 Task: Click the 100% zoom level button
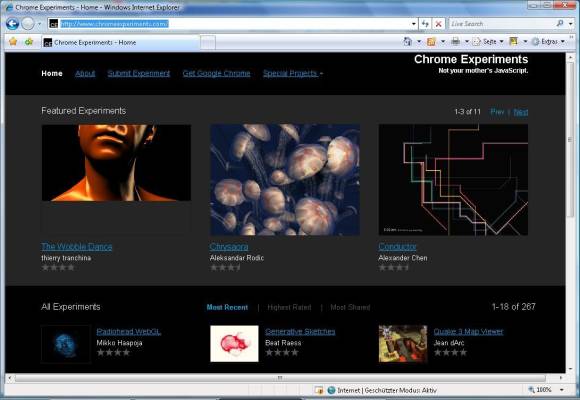pyautogui.click(x=540, y=390)
